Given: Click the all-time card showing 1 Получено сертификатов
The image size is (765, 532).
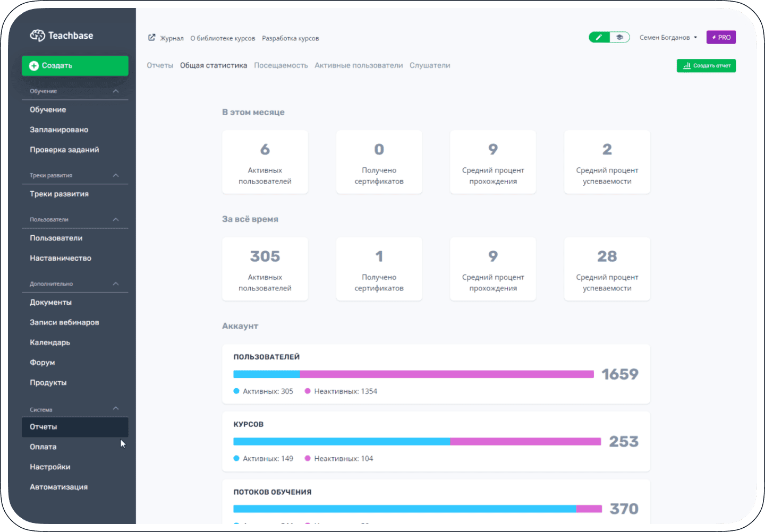Looking at the screenshot, I should point(379,269).
